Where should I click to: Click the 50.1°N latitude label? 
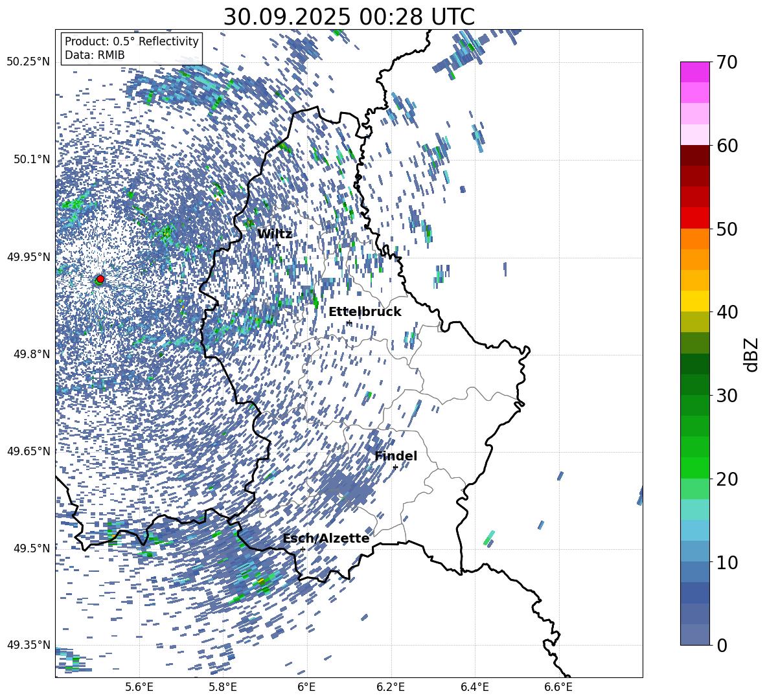32,159
